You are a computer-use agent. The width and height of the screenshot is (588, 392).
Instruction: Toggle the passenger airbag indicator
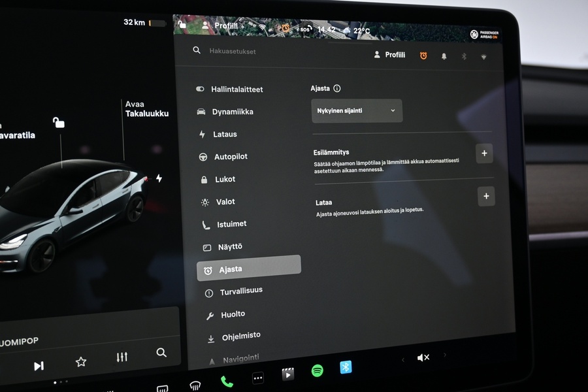tap(483, 33)
